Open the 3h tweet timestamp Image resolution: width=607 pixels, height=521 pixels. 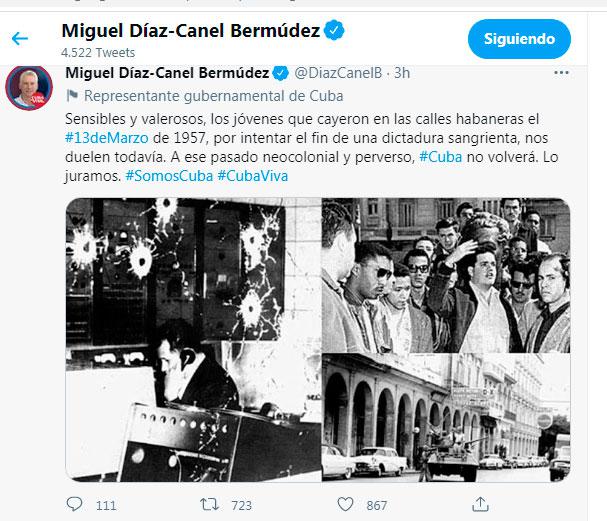point(402,73)
